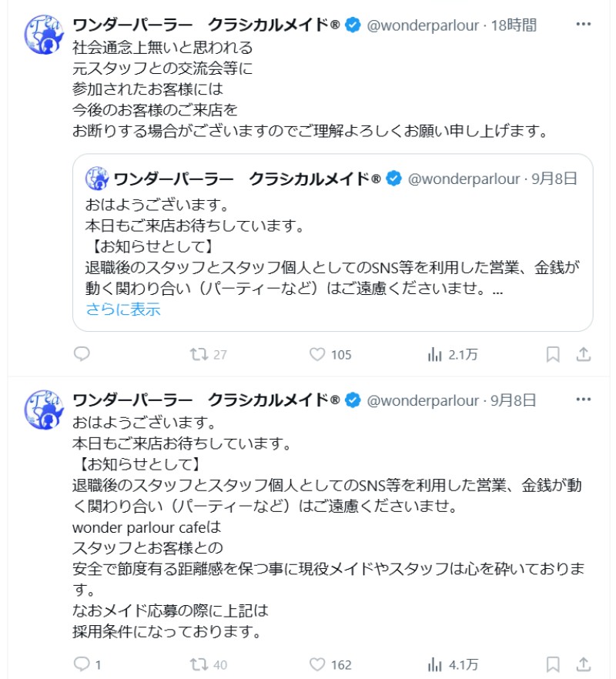Open second tweet's profile avatar

(x=44, y=410)
